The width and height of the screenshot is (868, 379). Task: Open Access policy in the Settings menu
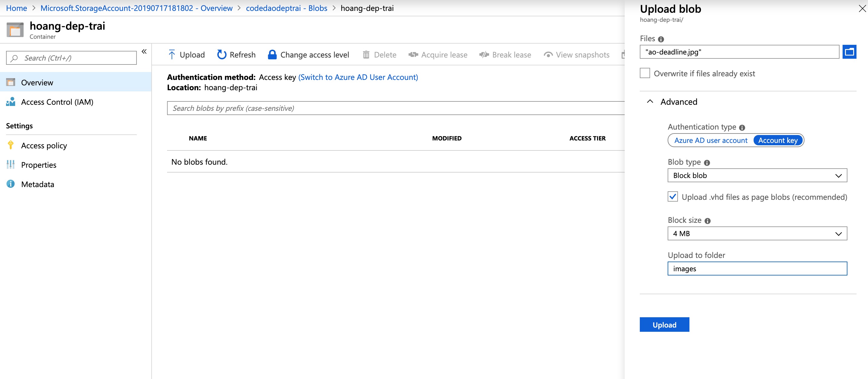point(44,146)
